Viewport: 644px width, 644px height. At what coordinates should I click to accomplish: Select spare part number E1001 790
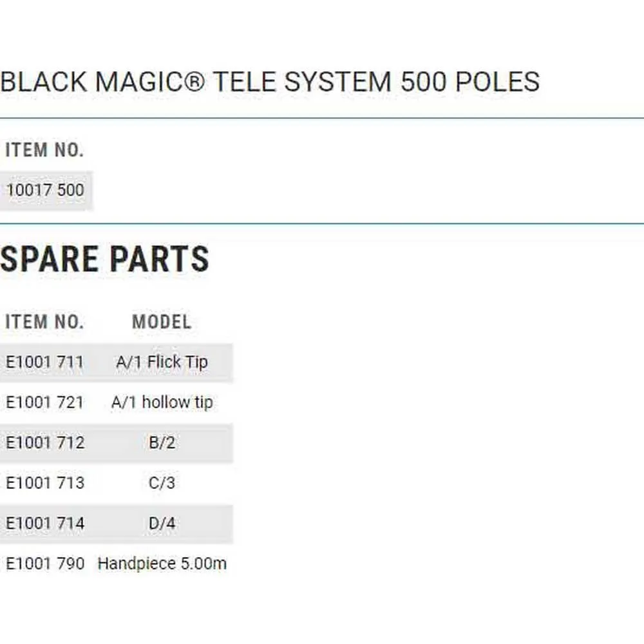[x=45, y=564]
